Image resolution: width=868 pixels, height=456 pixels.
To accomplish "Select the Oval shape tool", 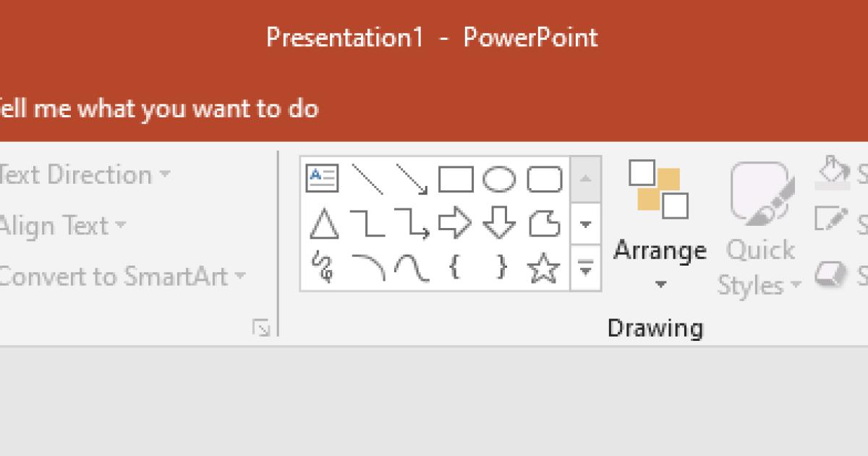I will [500, 179].
